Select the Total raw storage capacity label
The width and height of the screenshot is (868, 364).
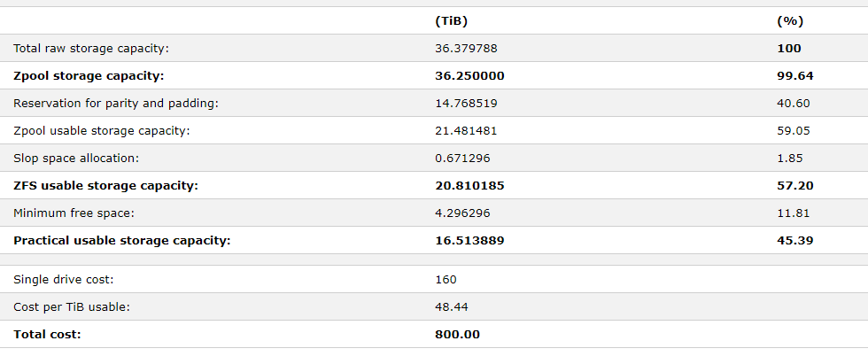click(x=90, y=48)
